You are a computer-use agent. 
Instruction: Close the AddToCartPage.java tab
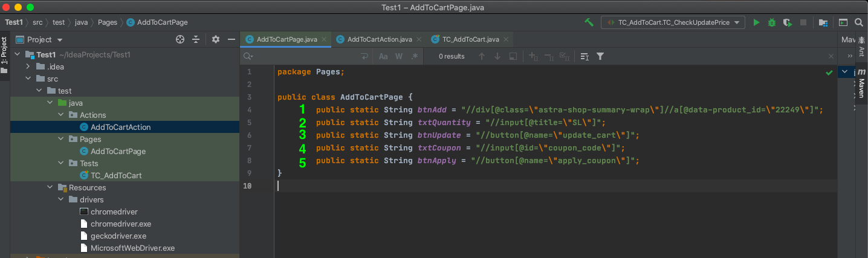(324, 39)
